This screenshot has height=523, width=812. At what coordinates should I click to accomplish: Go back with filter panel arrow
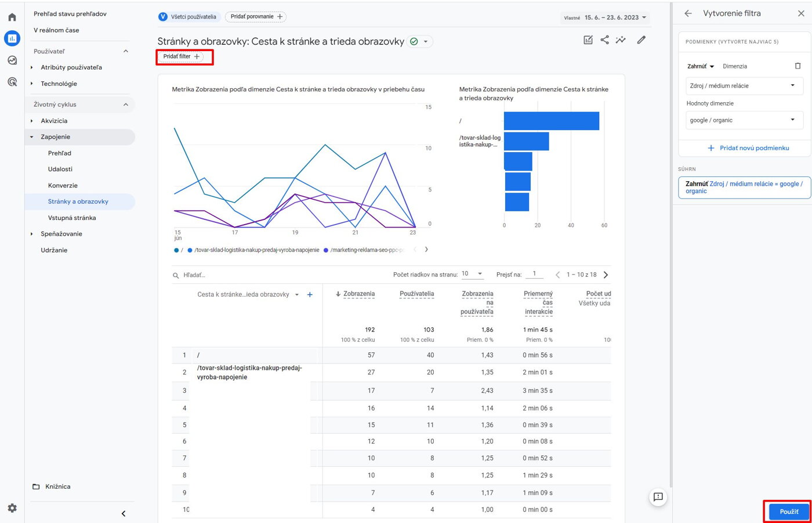[688, 13]
